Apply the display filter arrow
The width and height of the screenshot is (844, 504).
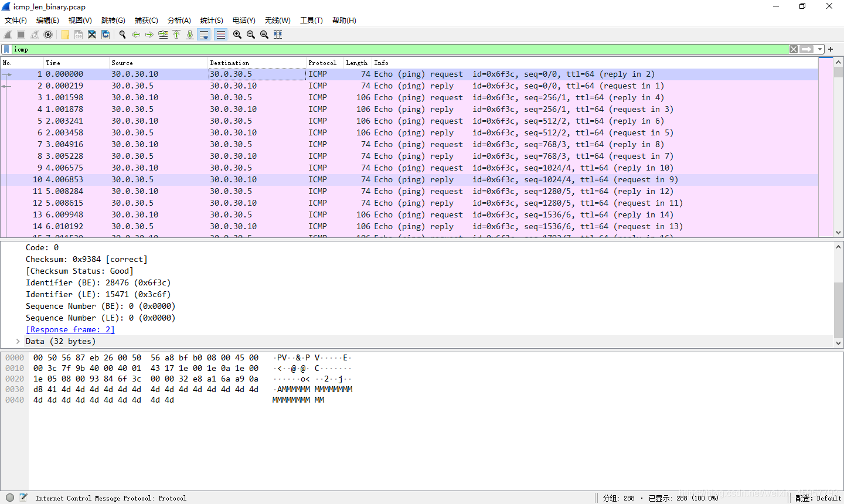pyautogui.click(x=807, y=49)
